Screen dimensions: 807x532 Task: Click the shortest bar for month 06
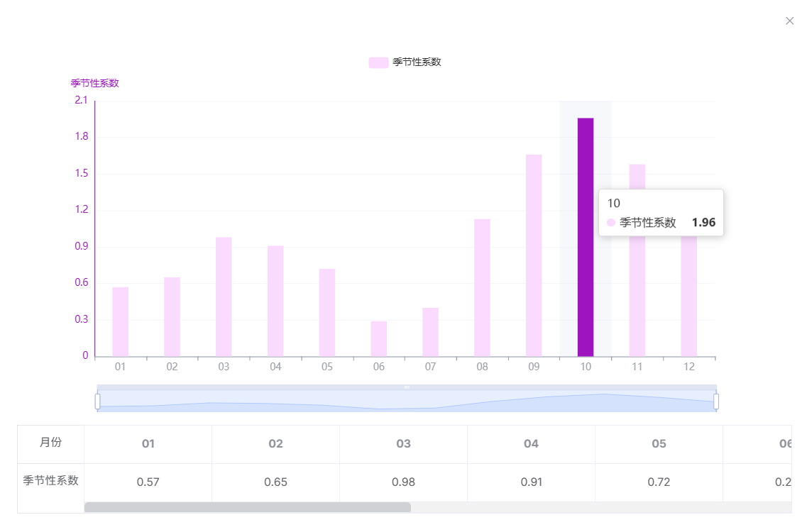click(x=379, y=339)
